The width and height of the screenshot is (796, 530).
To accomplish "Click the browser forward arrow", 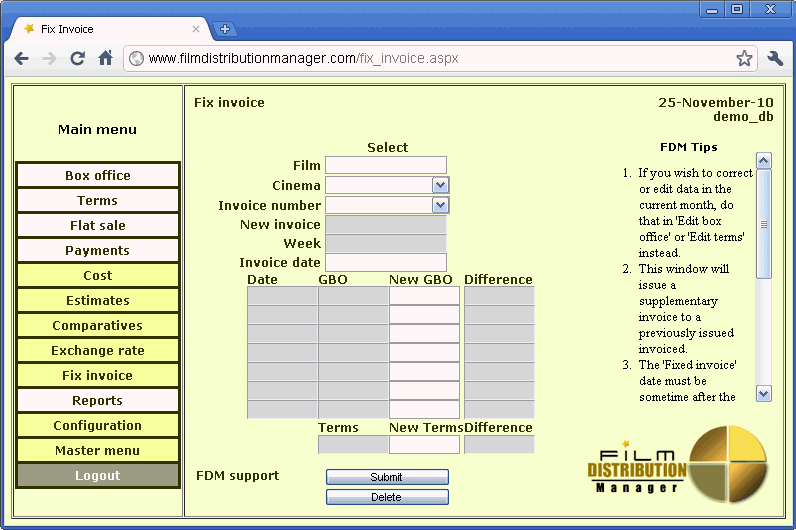I will tap(49, 58).
